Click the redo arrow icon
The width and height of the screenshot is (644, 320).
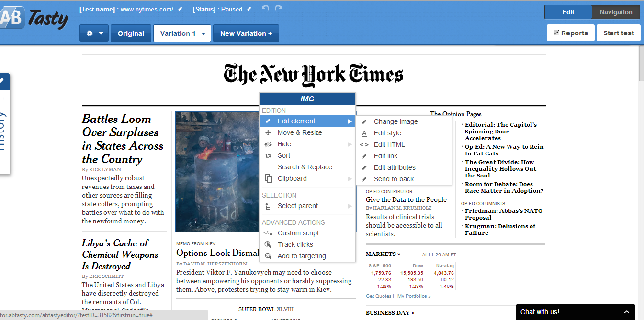279,9
